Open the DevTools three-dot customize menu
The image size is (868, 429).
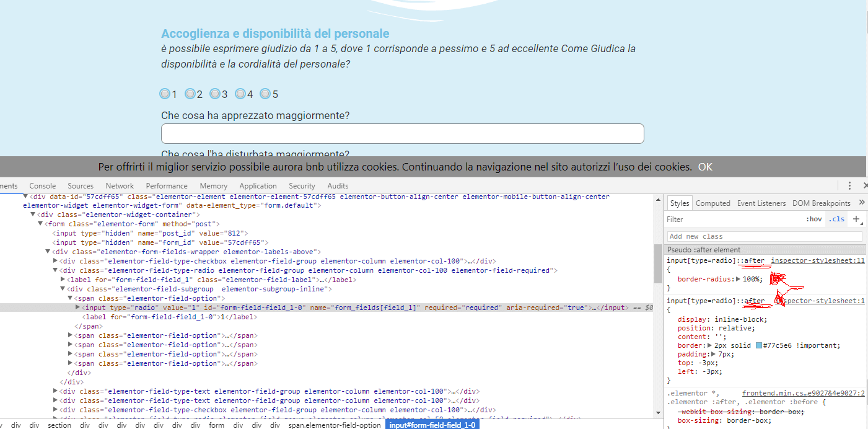click(849, 185)
